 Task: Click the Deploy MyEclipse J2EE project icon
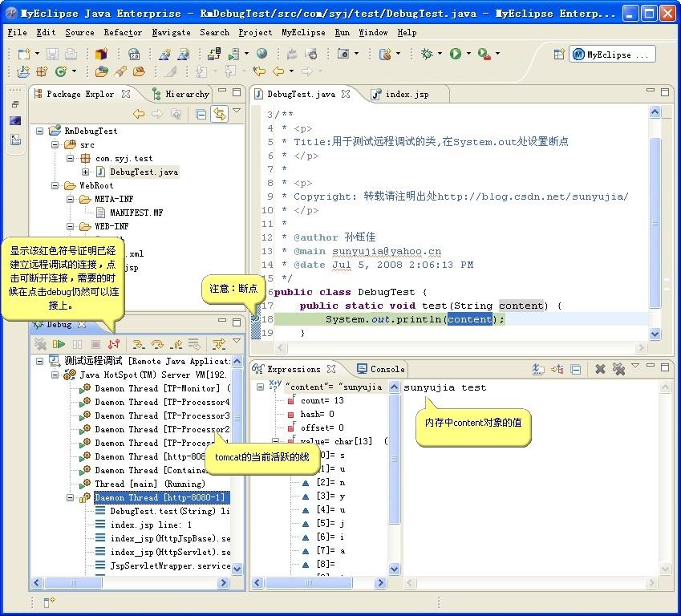click(x=214, y=54)
